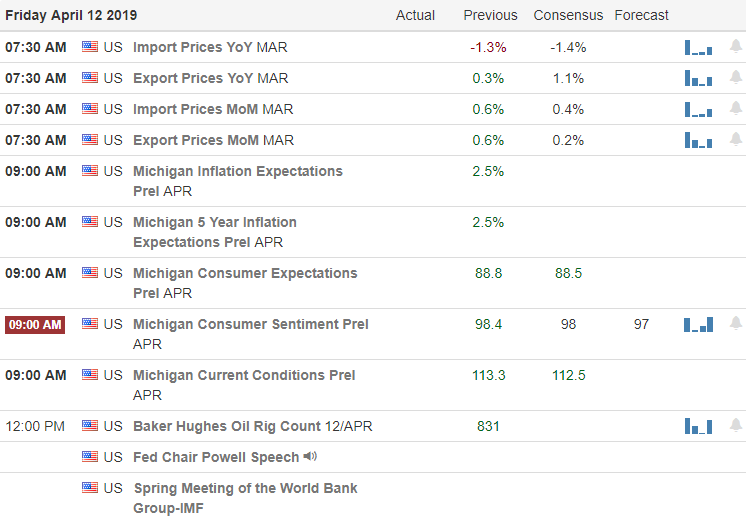Click US flag next to Fed Chair Powell

pyautogui.click(x=89, y=457)
